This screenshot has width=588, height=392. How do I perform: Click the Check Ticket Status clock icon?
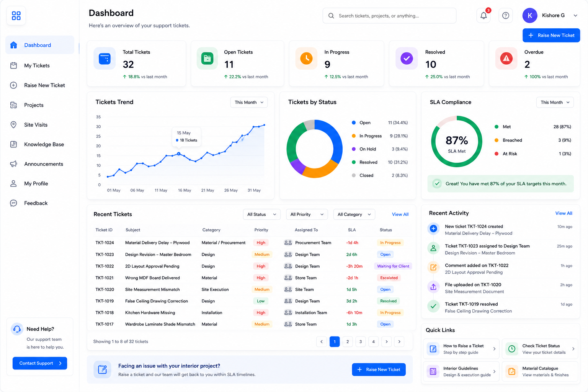(512, 349)
